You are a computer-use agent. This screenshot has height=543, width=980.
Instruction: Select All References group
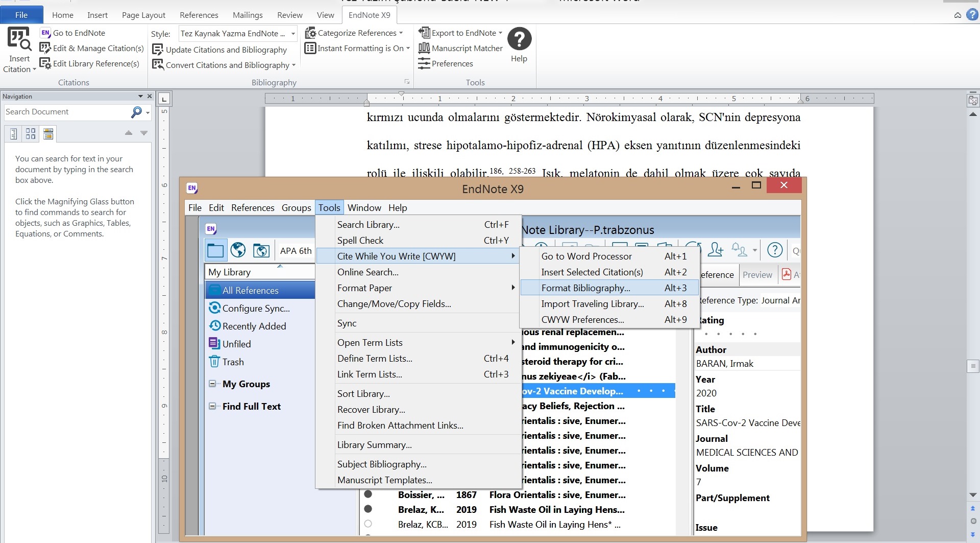260,290
